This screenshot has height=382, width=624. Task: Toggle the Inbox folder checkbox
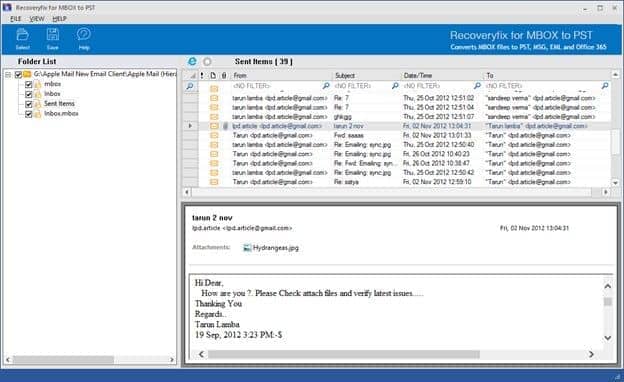[29, 94]
